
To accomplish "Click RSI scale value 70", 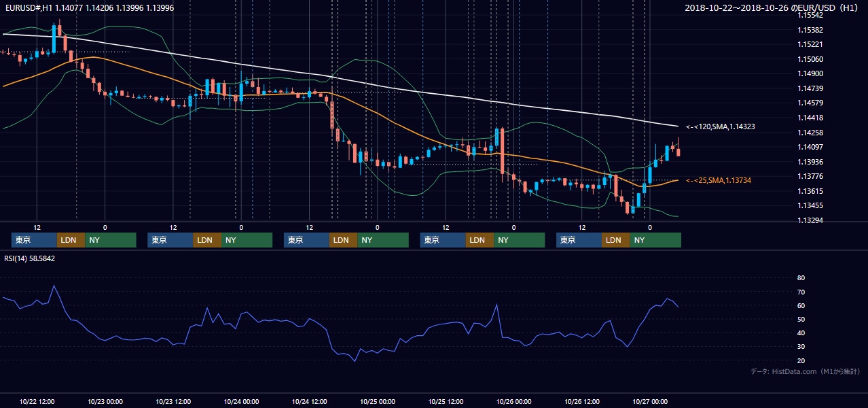I will pos(801,292).
